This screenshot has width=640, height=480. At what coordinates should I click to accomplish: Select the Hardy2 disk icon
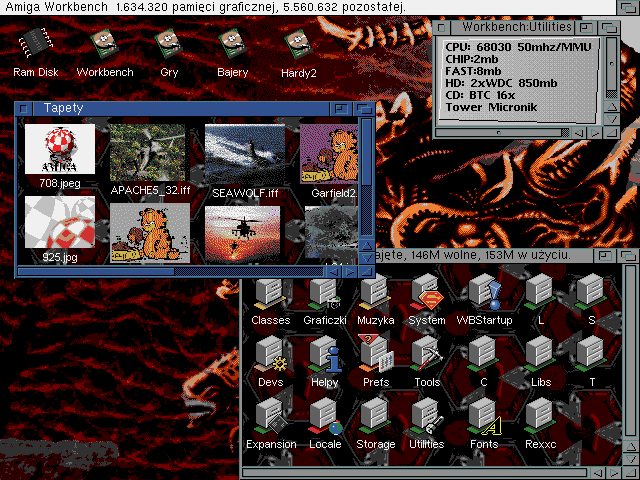pyautogui.click(x=298, y=43)
